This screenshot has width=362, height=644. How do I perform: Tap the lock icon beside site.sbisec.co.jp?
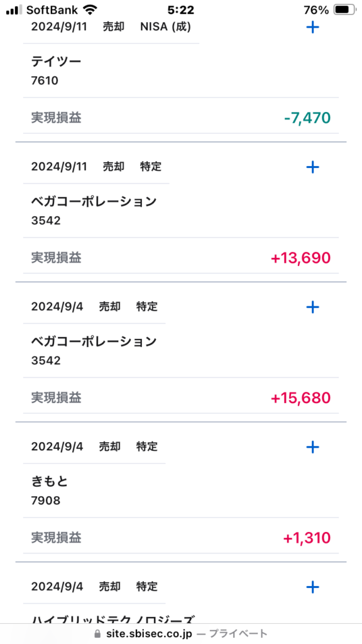[97, 634]
